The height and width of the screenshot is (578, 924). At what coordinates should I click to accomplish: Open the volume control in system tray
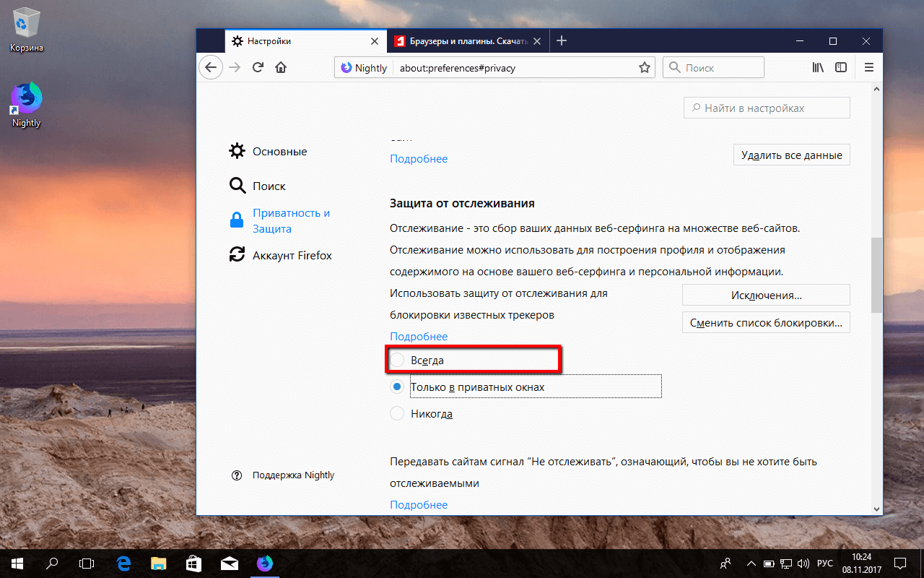[x=803, y=563]
